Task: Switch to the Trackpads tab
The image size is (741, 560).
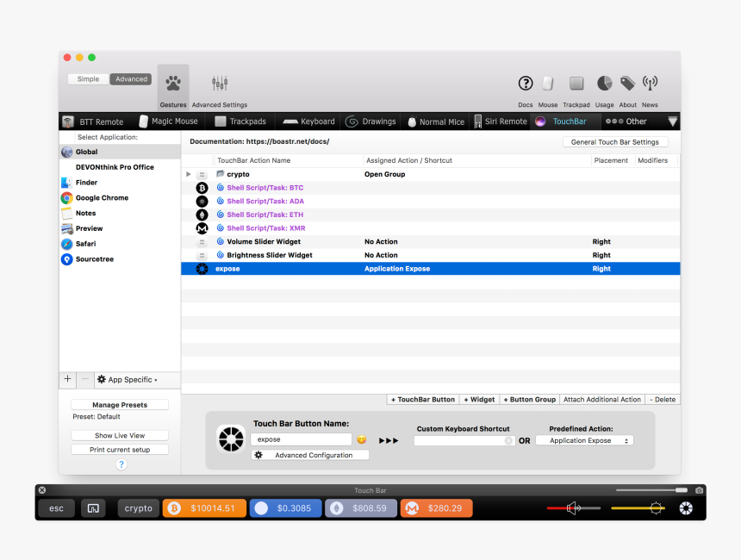Action: pos(242,121)
